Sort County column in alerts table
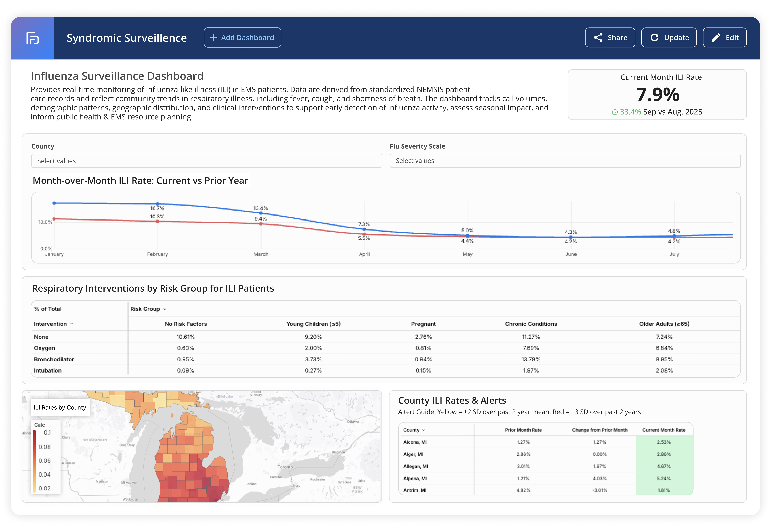The image size is (771, 532). coord(423,430)
